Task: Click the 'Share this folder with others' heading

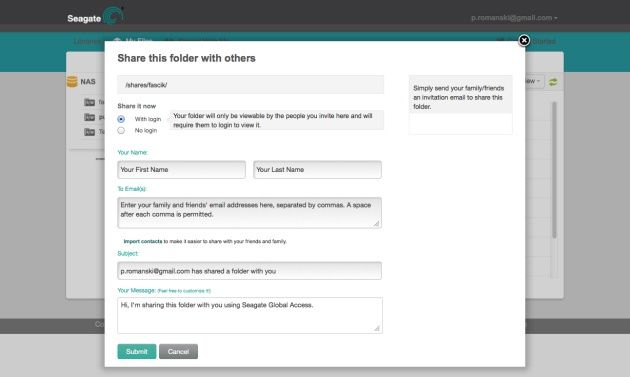Action: [x=186, y=58]
